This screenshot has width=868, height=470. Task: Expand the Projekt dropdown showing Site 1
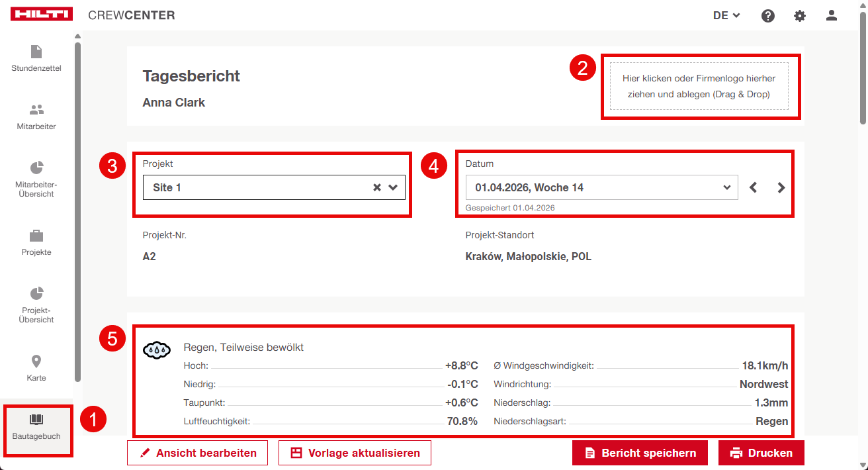393,187
